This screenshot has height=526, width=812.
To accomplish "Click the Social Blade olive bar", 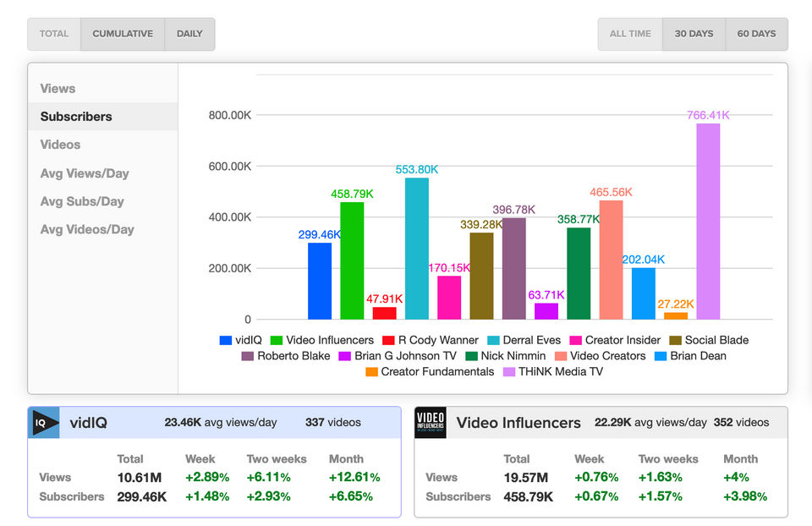I will (481, 276).
